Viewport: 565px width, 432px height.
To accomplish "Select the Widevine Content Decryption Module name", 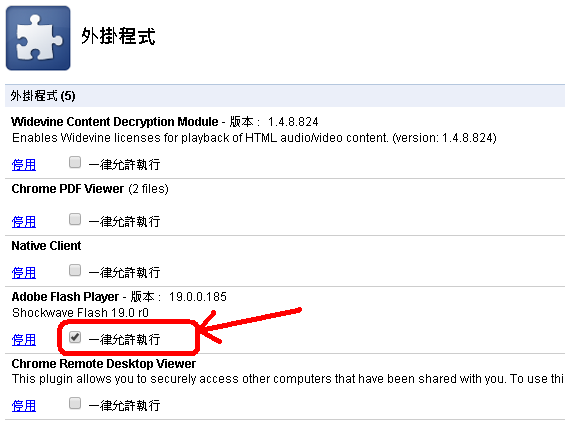I will point(115,122).
